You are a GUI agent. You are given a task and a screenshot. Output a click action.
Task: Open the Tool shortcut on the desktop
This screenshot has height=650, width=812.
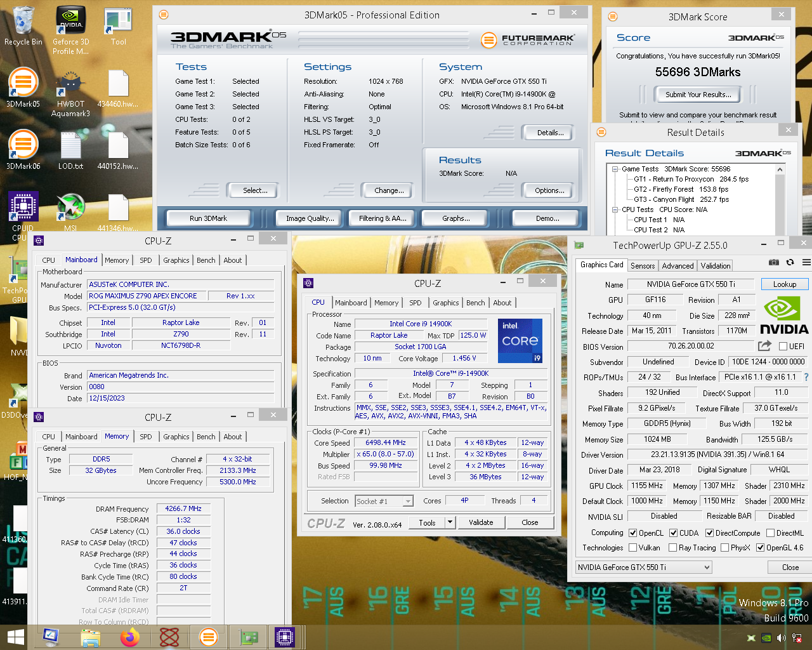click(118, 27)
